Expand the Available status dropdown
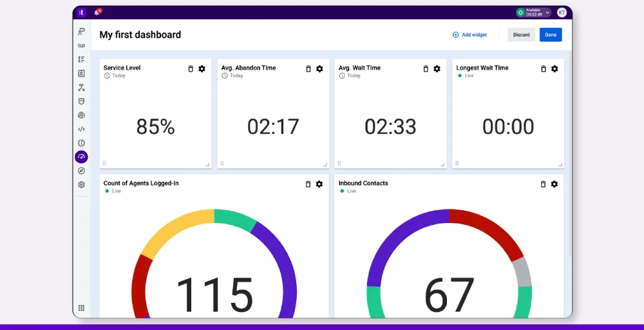644x330 pixels. [533, 12]
